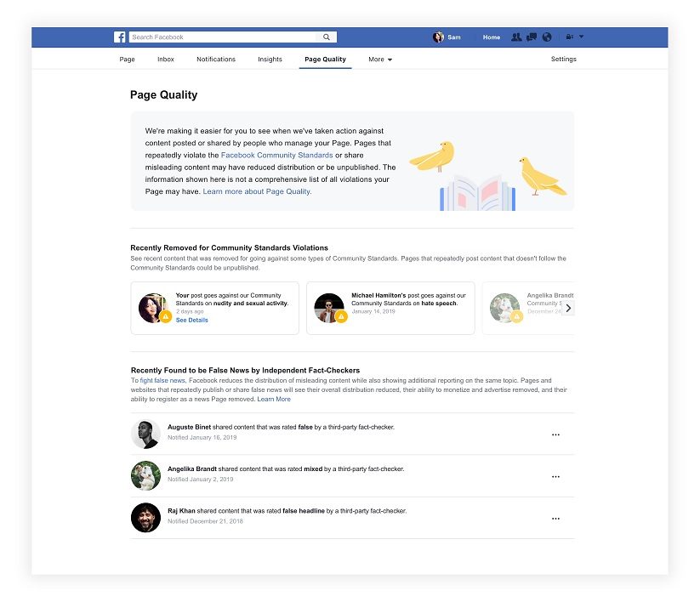Image resolution: width=700 pixels, height=602 pixels.
Task: Open the Facebook Community Standards link
Action: coord(276,156)
